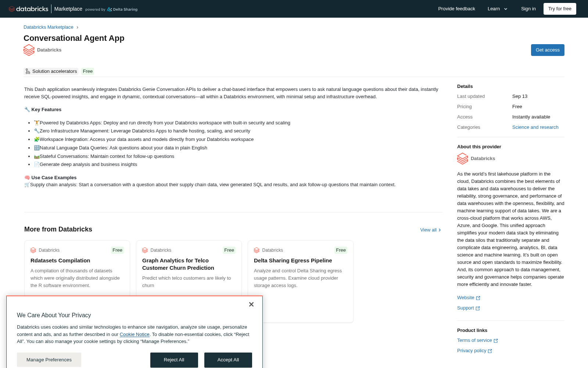Click the 'Instantly available' access value
588x368 pixels.
click(x=531, y=117)
